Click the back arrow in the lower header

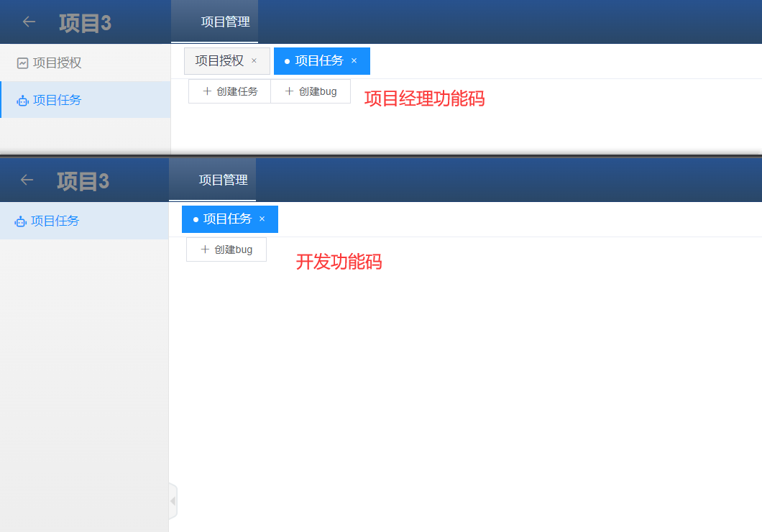click(27, 180)
